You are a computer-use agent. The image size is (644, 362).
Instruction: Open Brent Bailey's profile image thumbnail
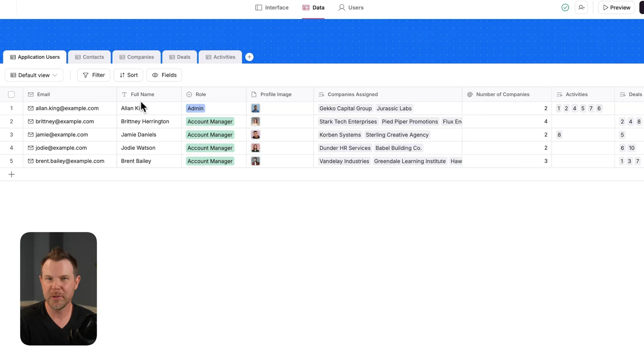pyautogui.click(x=256, y=161)
